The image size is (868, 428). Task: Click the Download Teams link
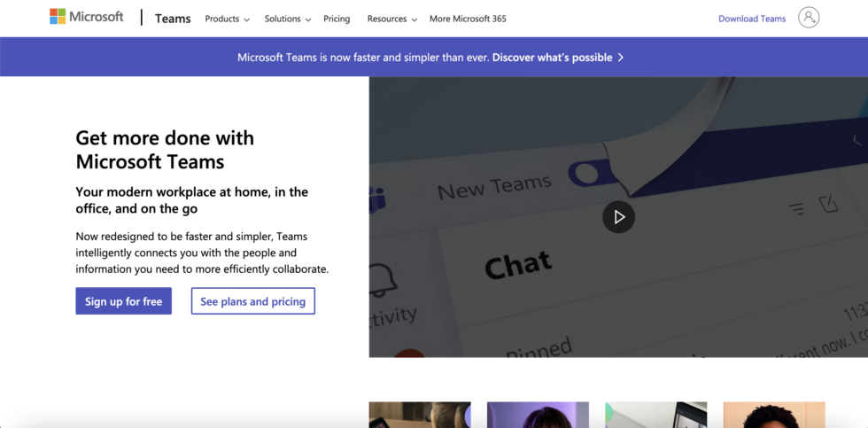pos(751,19)
